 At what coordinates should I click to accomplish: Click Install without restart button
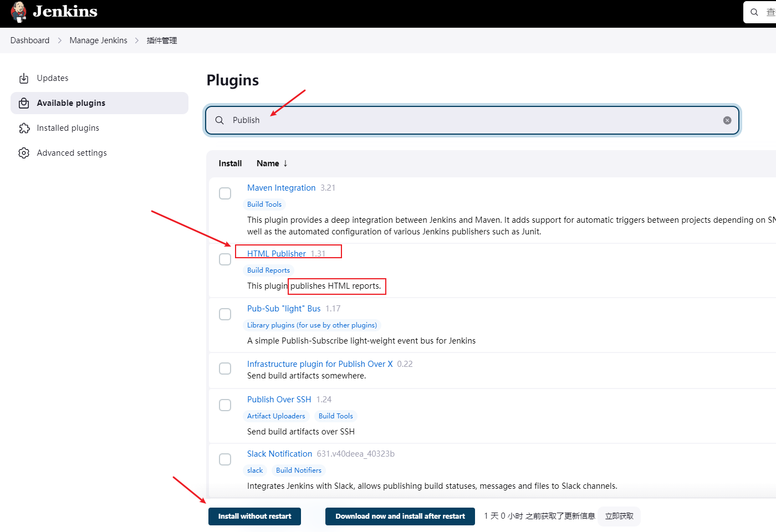[254, 516]
